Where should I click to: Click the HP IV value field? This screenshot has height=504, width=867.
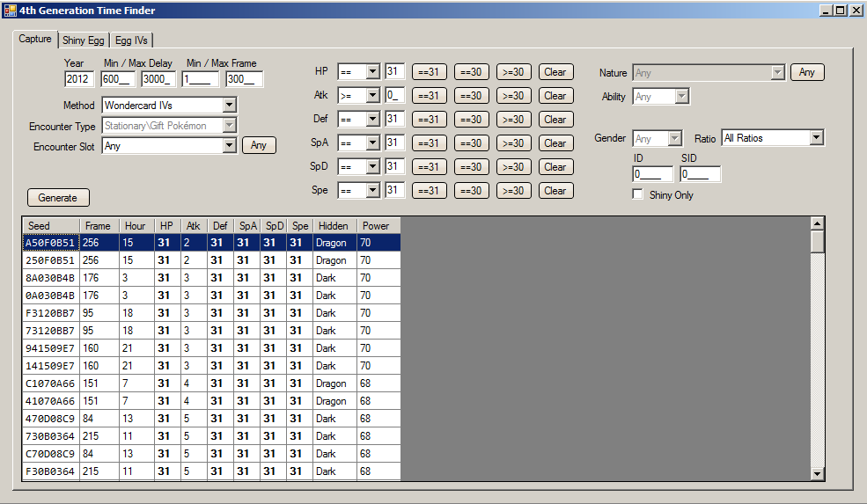(395, 71)
